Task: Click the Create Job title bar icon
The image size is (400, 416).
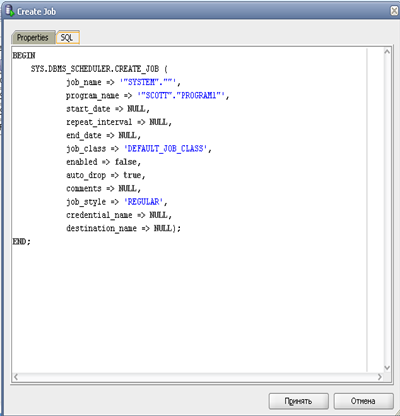Action: (x=10, y=11)
